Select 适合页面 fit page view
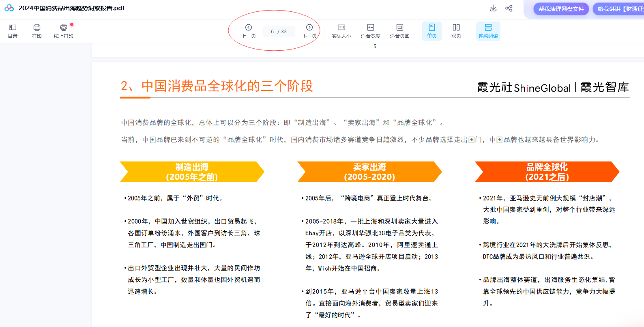 [x=400, y=31]
